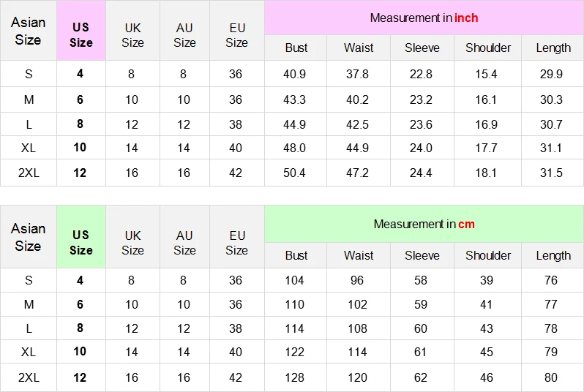Select waist value 108 in cm table
This screenshot has height=392, width=584.
[358, 328]
